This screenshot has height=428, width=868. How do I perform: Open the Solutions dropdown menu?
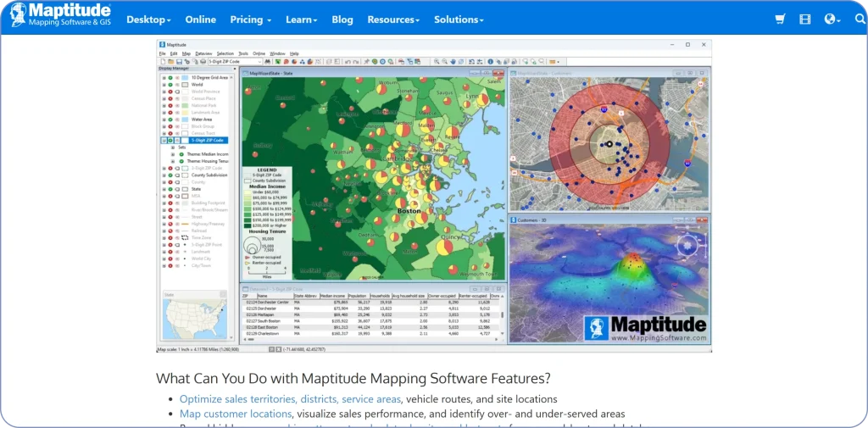[459, 19]
